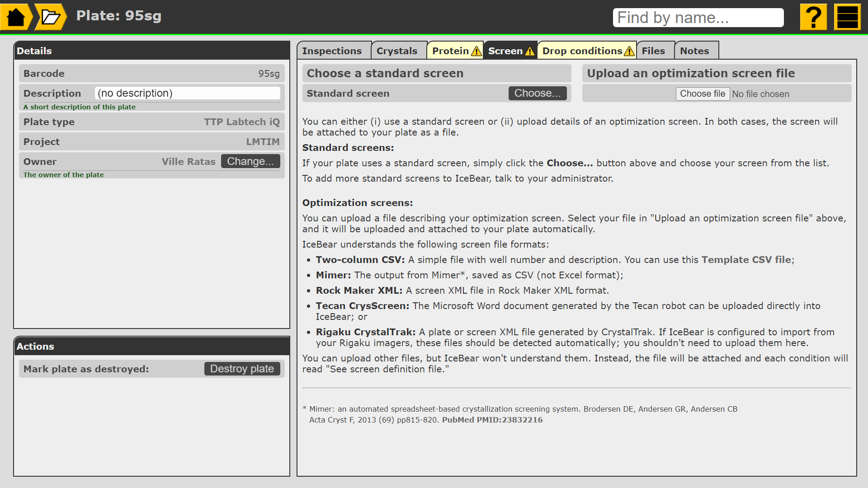Click the plate description field

188,93
